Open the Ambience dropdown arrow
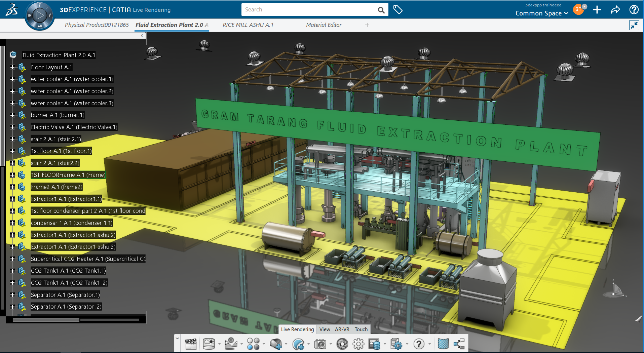 tap(219, 344)
